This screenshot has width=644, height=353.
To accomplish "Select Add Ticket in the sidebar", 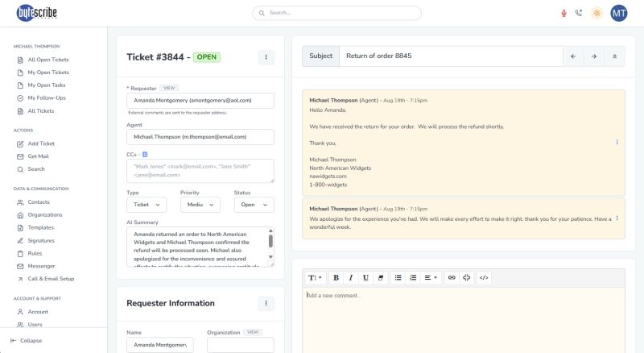I will click(x=41, y=143).
